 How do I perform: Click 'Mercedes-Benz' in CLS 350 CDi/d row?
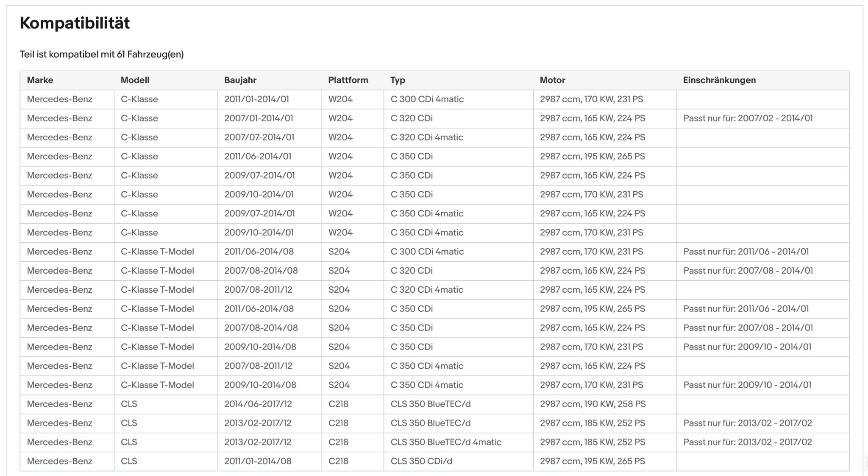60,461
